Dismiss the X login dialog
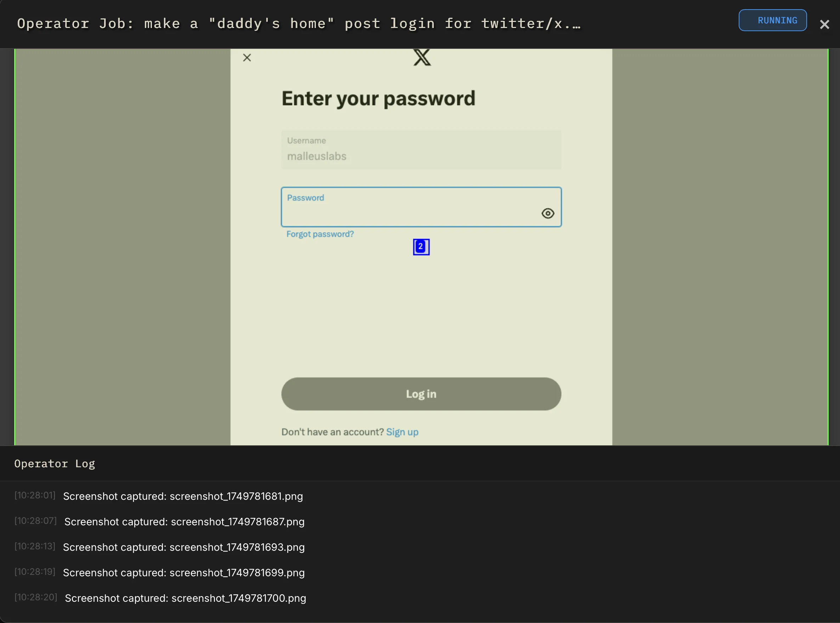 pyautogui.click(x=247, y=58)
